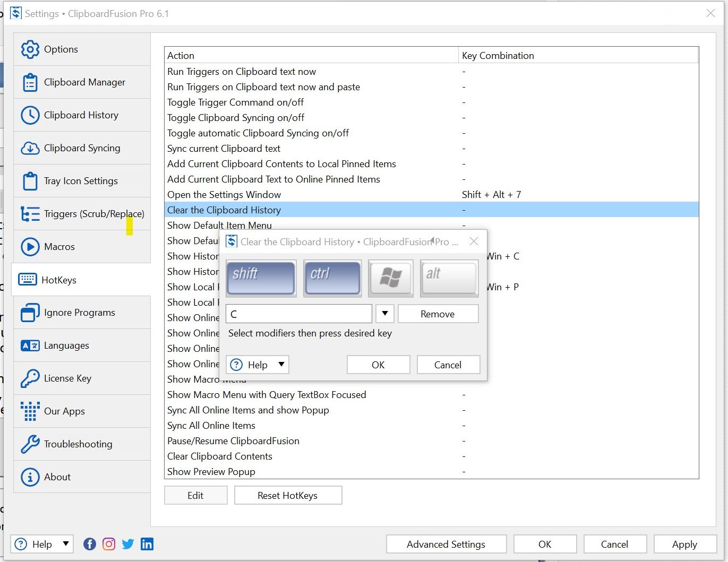Open the Twitter social link icon
This screenshot has height=562, width=728.
(128, 544)
